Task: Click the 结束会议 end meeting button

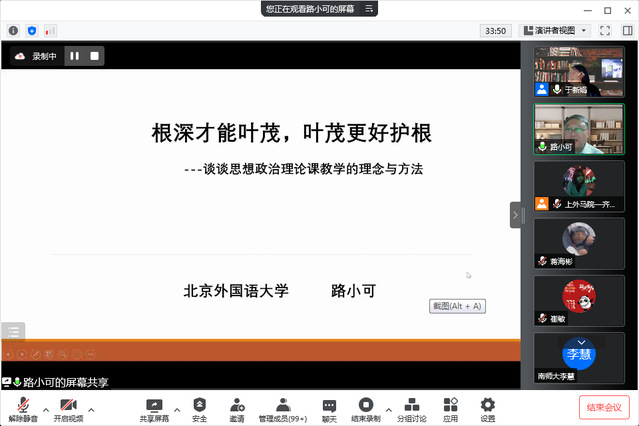Action: [605, 407]
